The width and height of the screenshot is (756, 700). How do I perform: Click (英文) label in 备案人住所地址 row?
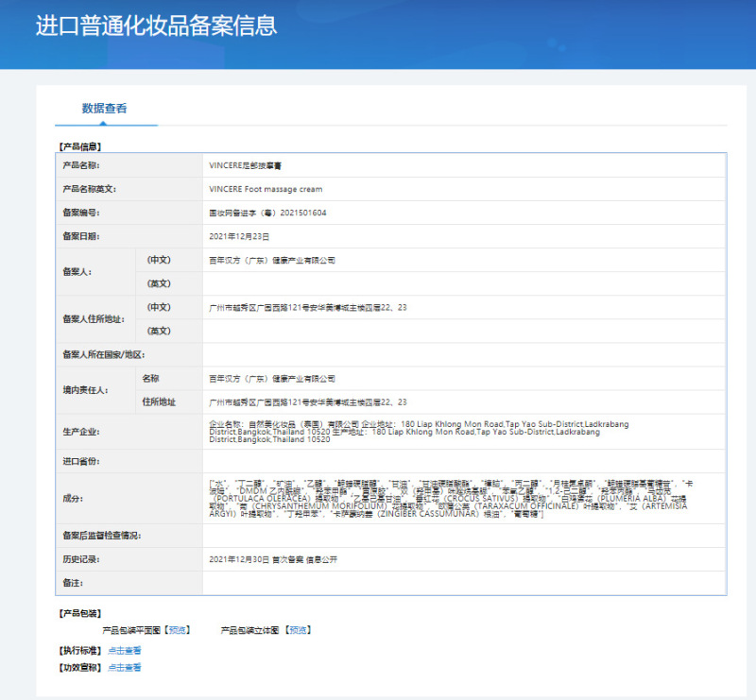point(159,331)
